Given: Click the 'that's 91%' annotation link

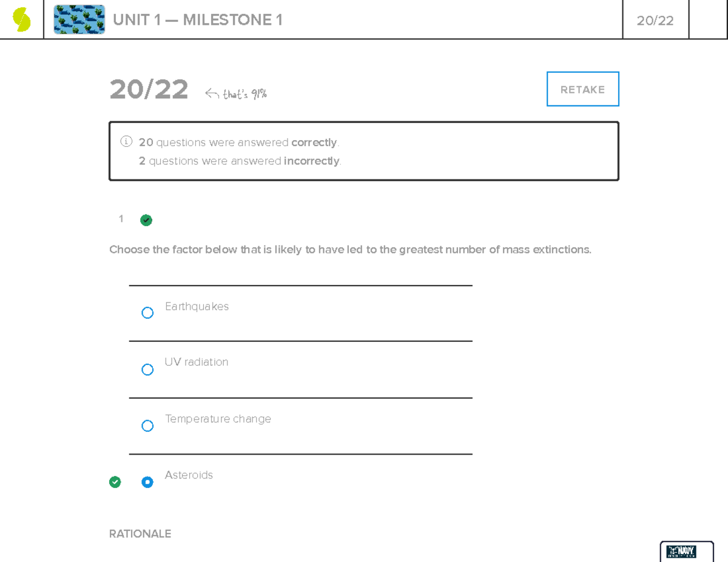Looking at the screenshot, I should point(246,93).
